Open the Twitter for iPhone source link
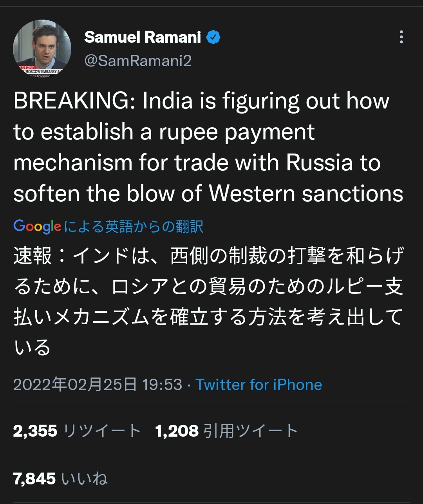The image size is (423, 504). (258, 385)
